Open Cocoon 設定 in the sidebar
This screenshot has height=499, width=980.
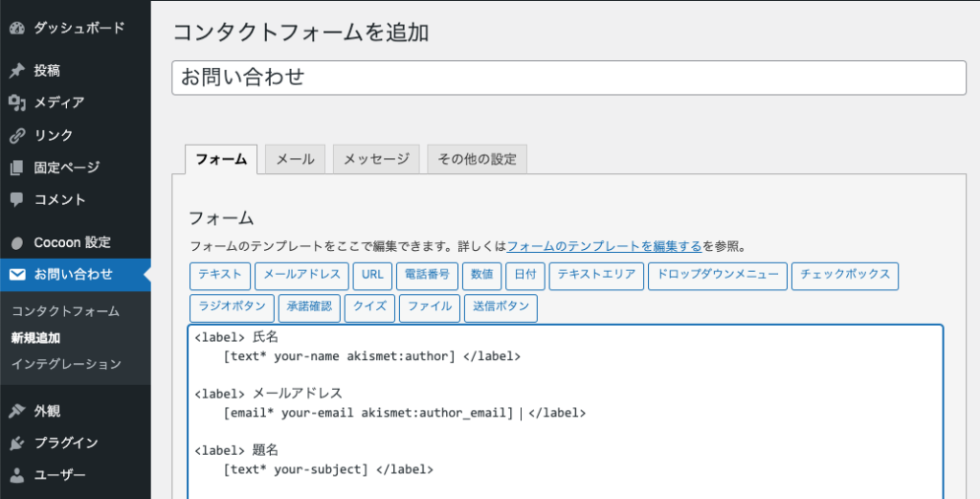[x=72, y=242]
